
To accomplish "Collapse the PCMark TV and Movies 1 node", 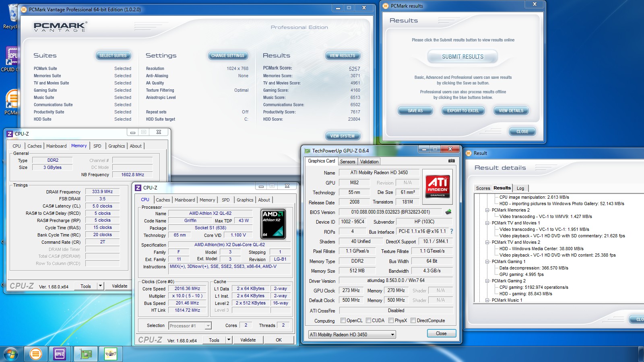I will [487, 223].
